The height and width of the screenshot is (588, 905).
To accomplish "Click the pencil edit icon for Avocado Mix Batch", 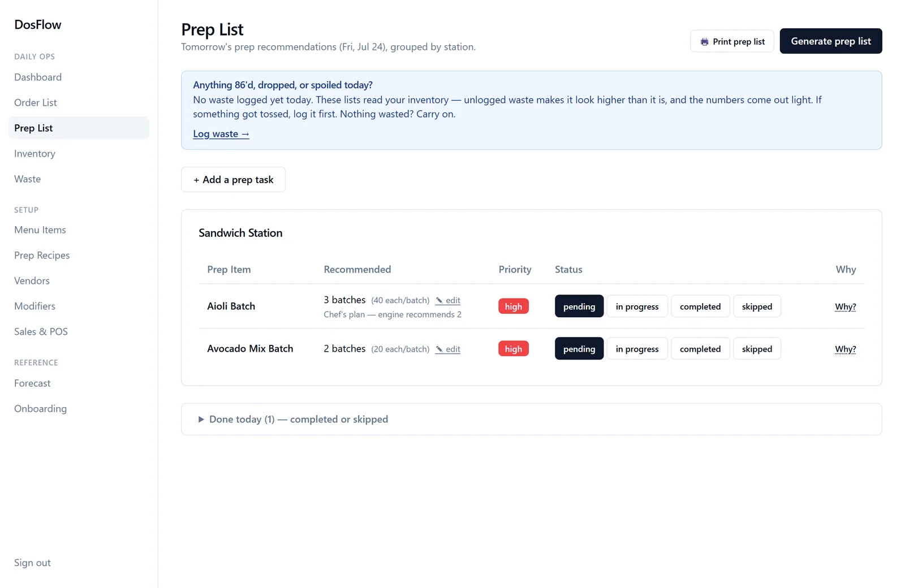I will coord(439,349).
